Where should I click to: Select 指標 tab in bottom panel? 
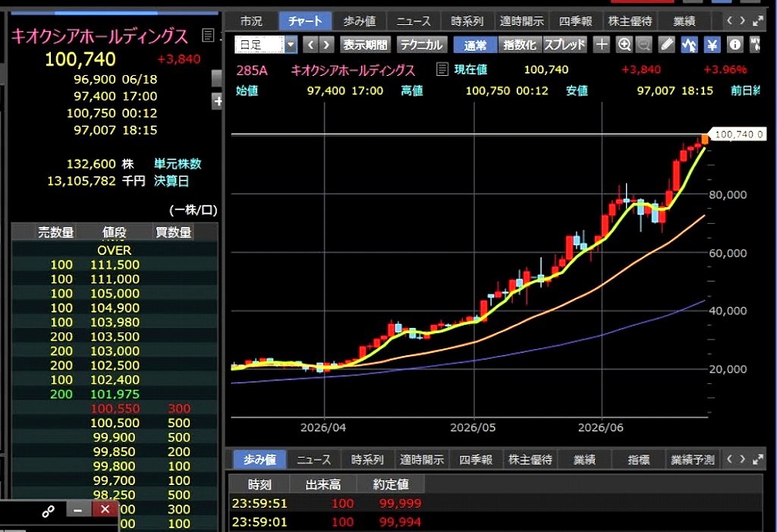639,460
